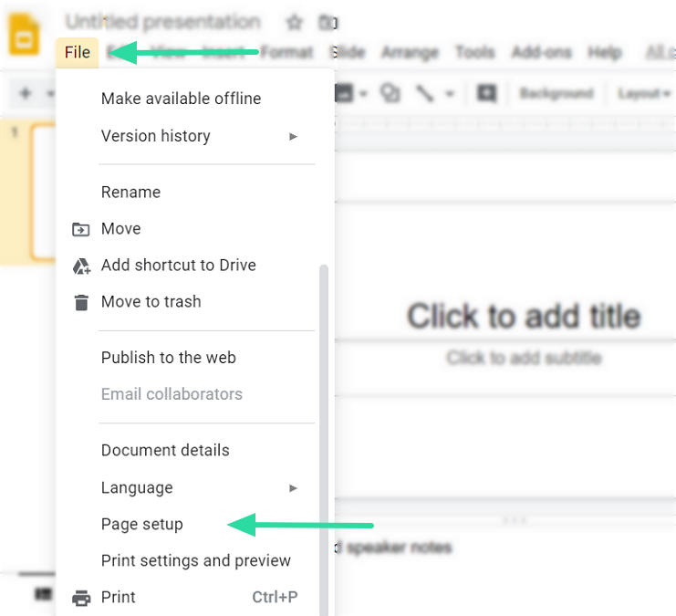Open the Slide menu

[348, 52]
